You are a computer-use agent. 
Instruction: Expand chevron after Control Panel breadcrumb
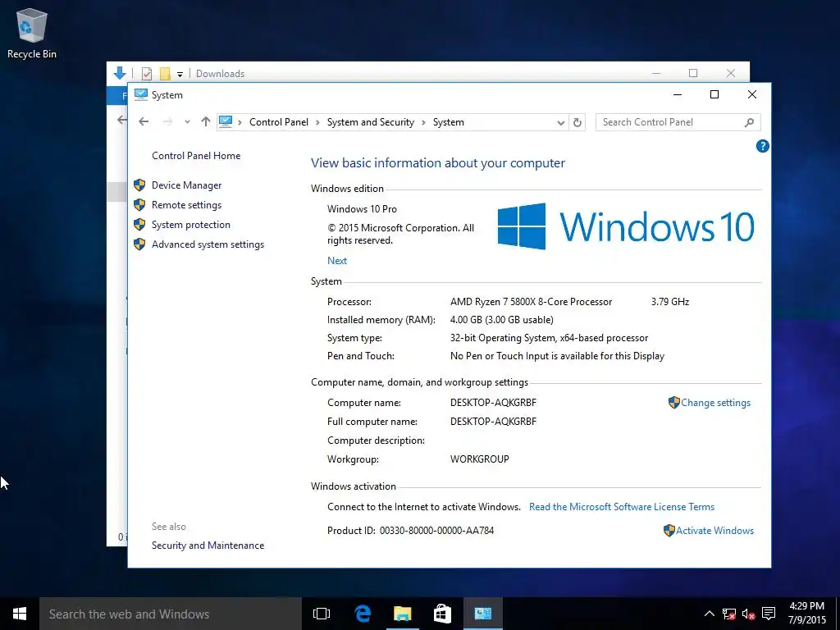[x=317, y=123]
